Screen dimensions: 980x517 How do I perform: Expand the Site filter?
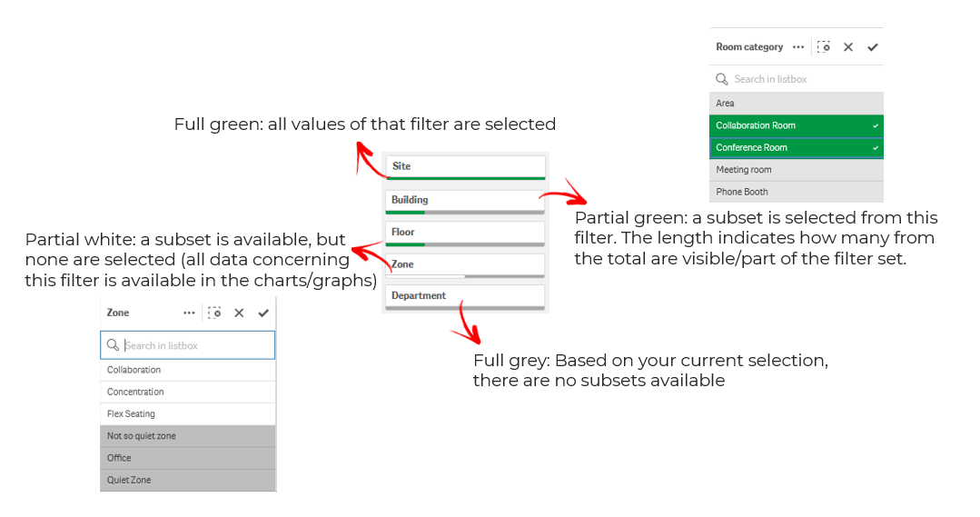tap(465, 167)
